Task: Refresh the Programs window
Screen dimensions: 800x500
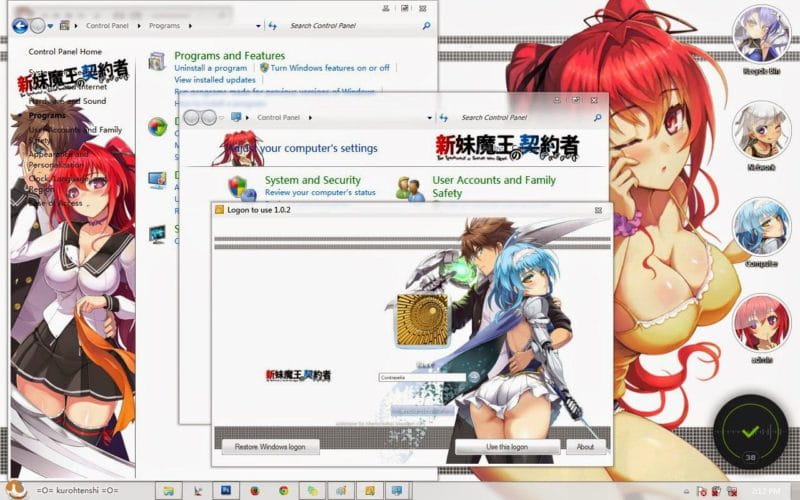Action: pyautogui.click(x=272, y=26)
